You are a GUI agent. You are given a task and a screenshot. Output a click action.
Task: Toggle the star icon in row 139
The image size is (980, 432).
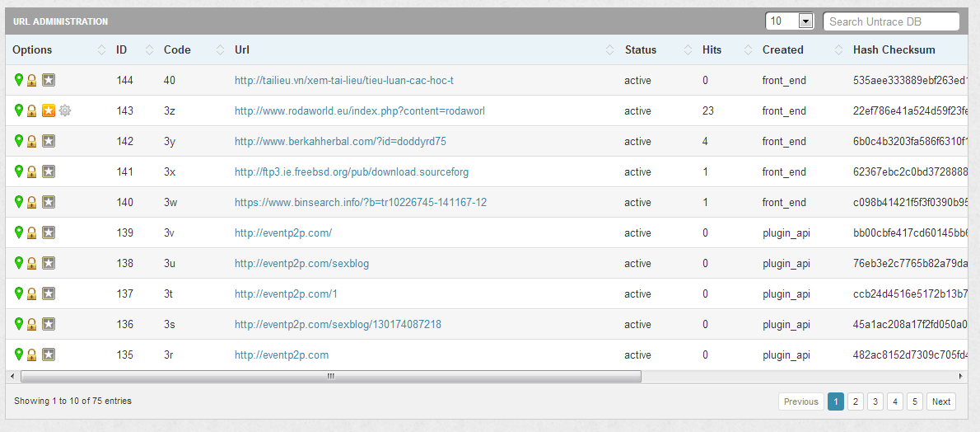pyautogui.click(x=49, y=233)
